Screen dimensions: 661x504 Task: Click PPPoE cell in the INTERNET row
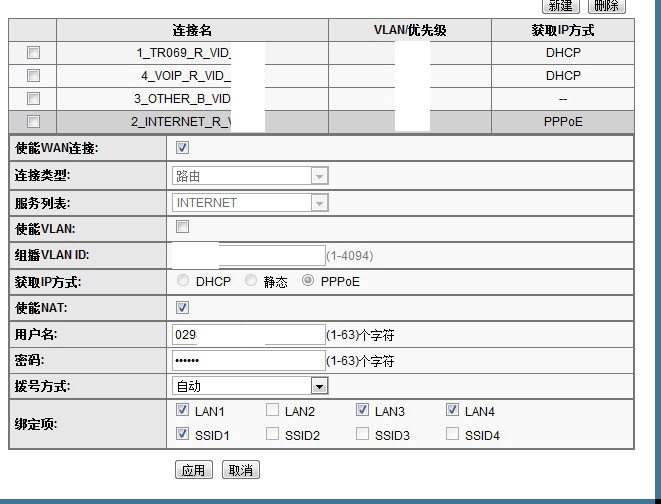[563, 122]
